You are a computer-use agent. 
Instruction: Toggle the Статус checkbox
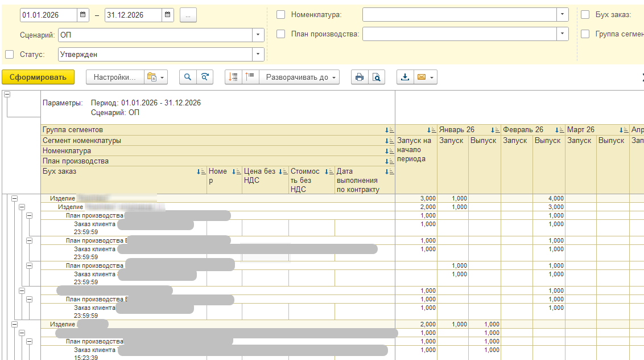click(x=9, y=55)
